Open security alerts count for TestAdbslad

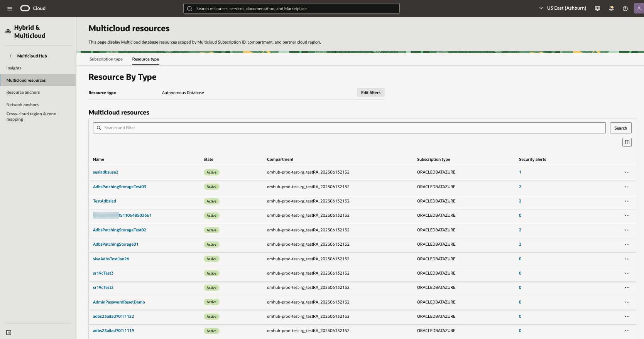(520, 201)
